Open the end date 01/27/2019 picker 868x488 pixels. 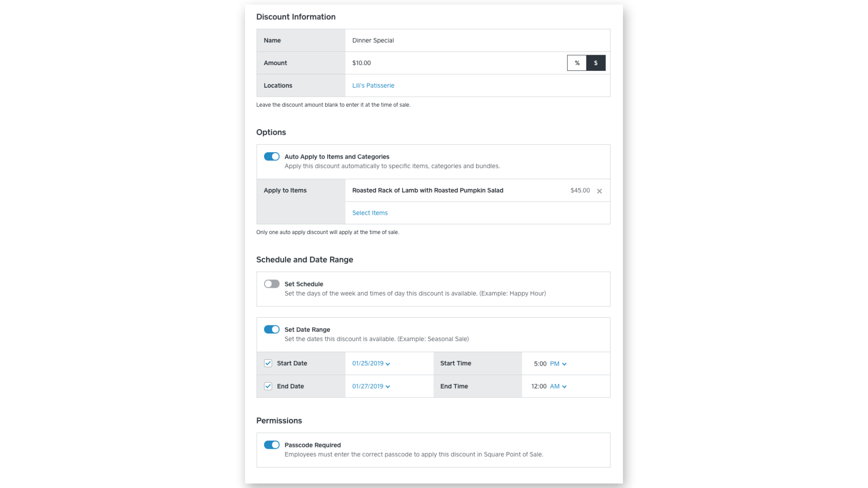click(x=371, y=386)
